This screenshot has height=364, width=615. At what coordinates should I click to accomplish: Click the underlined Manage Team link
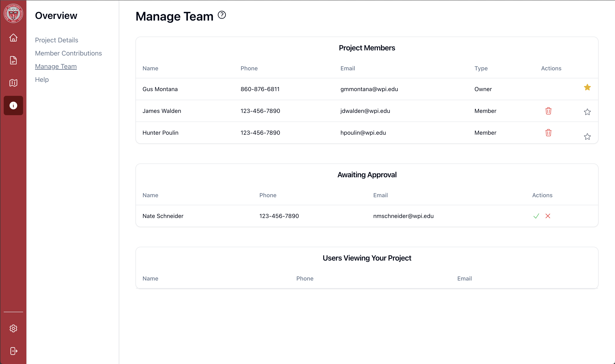pyautogui.click(x=56, y=66)
